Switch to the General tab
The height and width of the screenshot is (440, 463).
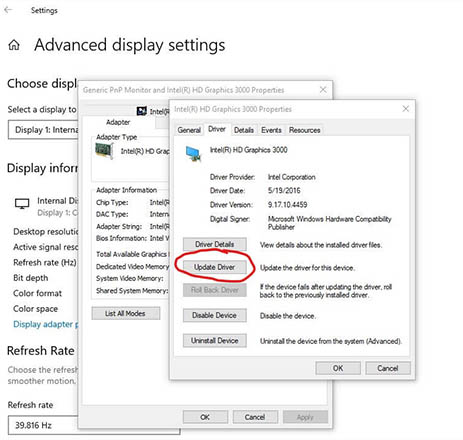pos(189,130)
